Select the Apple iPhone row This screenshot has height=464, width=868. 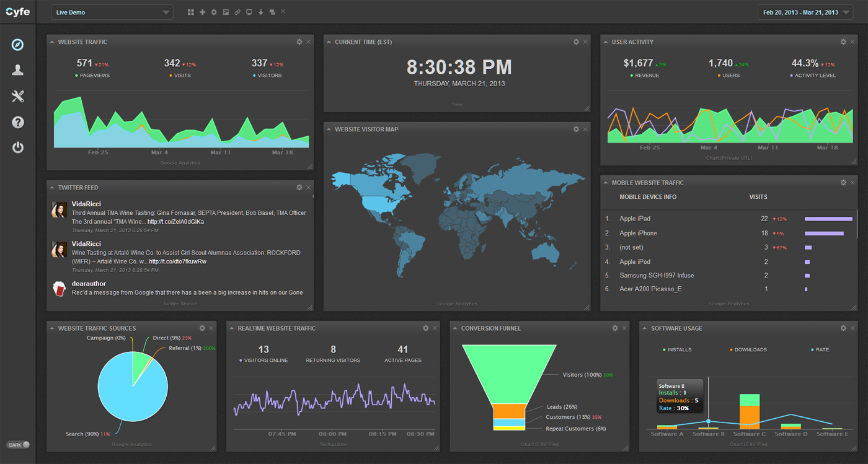tap(728, 233)
